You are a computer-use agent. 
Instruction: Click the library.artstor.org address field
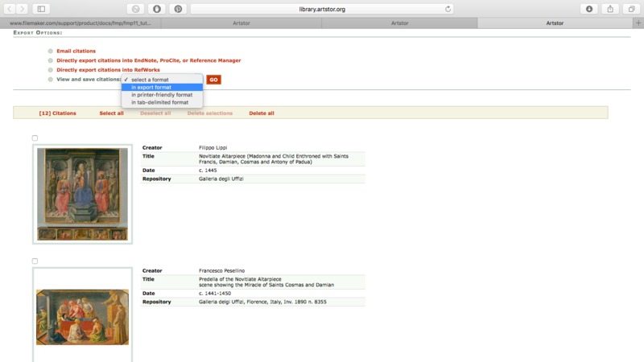pos(321,9)
